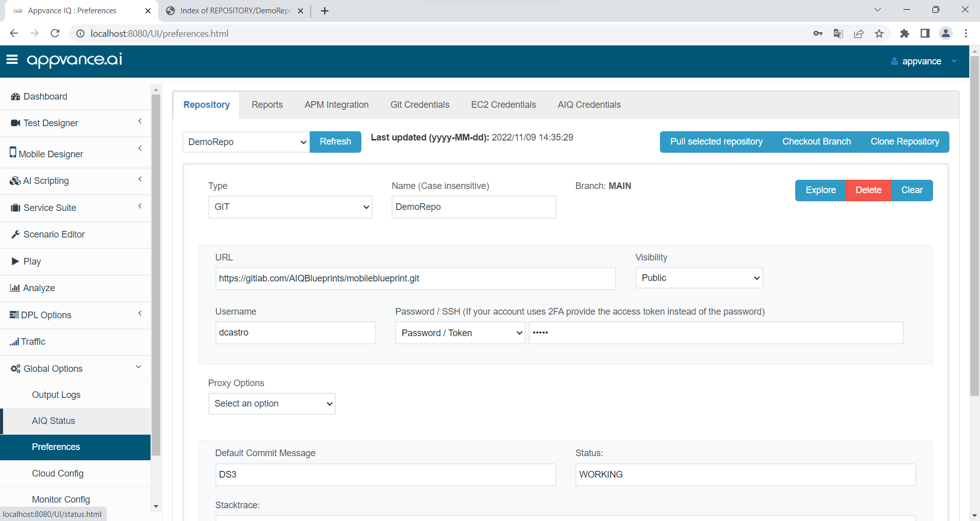The height and width of the screenshot is (521, 980).
Task: Bookmark this page with star icon
Action: [x=879, y=34]
